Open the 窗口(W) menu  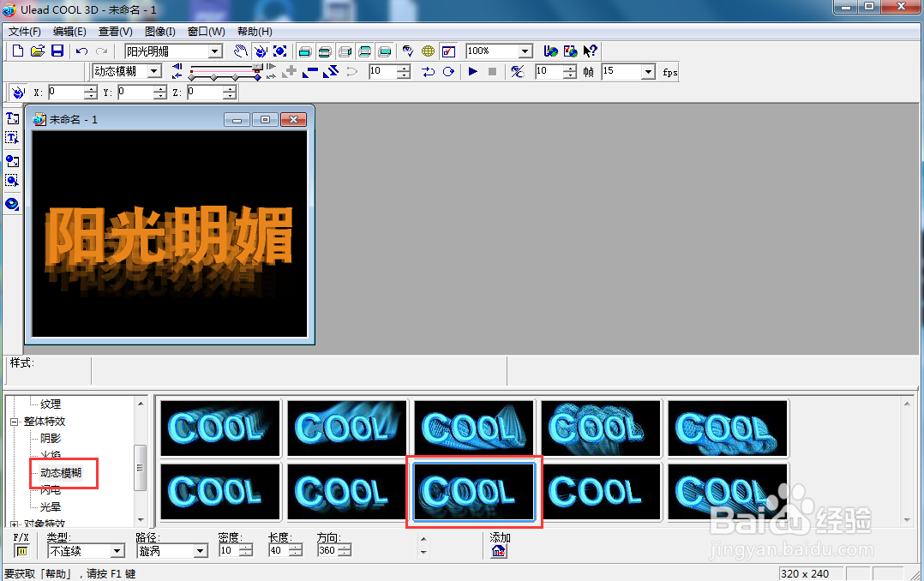pos(207,31)
